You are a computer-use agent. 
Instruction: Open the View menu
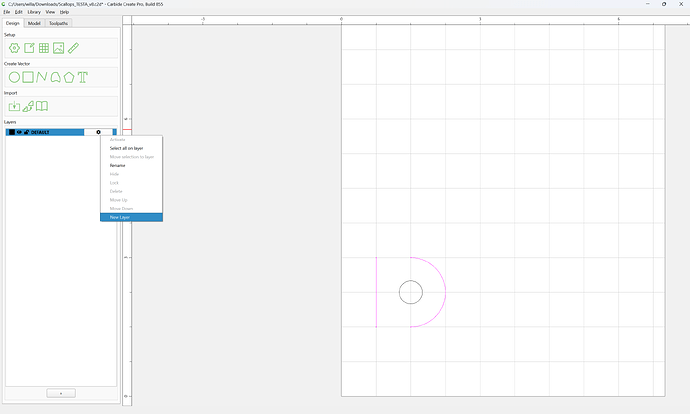[x=50, y=12]
